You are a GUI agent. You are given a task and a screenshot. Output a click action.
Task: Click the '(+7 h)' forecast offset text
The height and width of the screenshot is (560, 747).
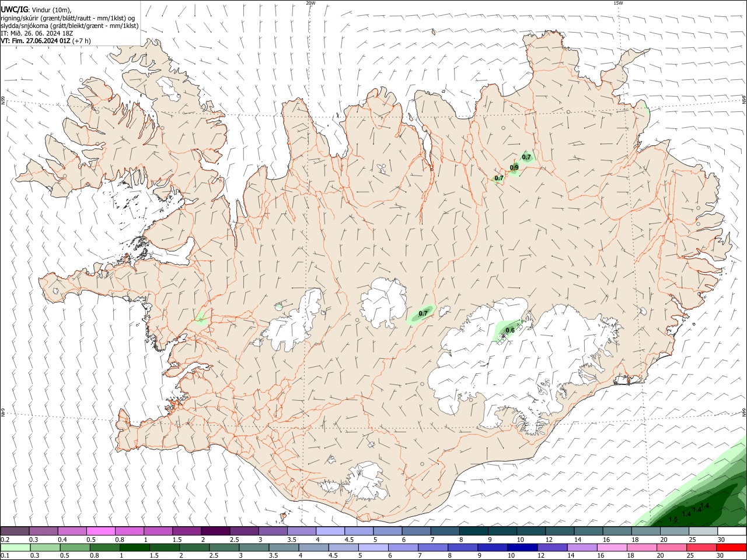(x=82, y=41)
